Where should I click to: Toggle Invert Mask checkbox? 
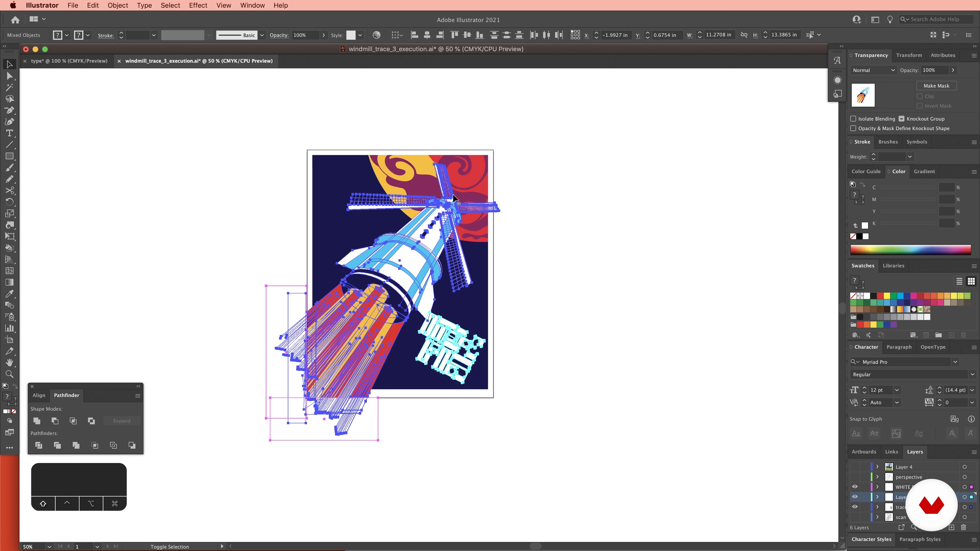coord(920,106)
